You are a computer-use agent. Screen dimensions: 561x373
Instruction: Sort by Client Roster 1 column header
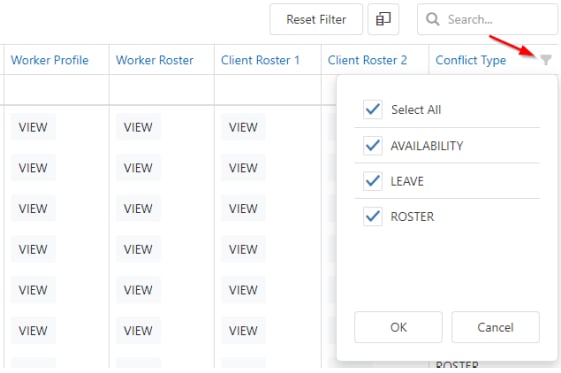coord(260,60)
